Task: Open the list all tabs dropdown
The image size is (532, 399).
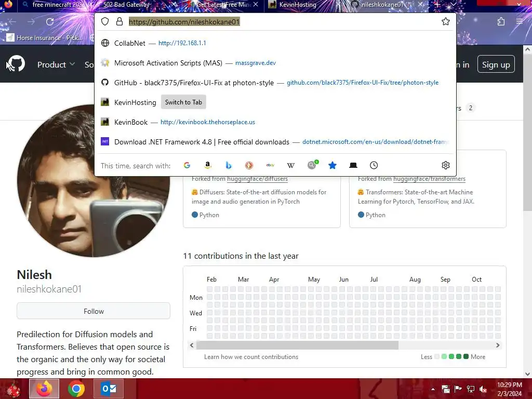Action: coord(453,4)
